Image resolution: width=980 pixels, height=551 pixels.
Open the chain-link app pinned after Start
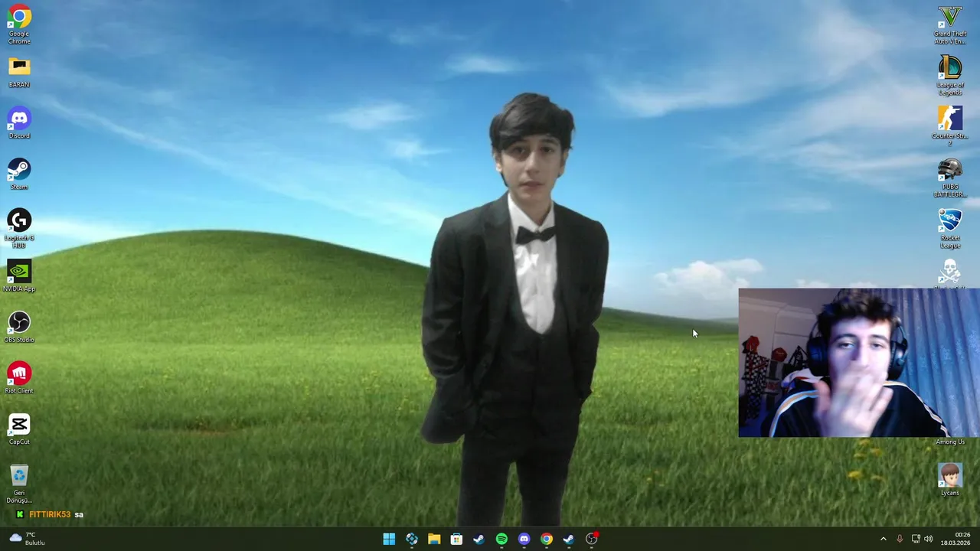coord(412,539)
